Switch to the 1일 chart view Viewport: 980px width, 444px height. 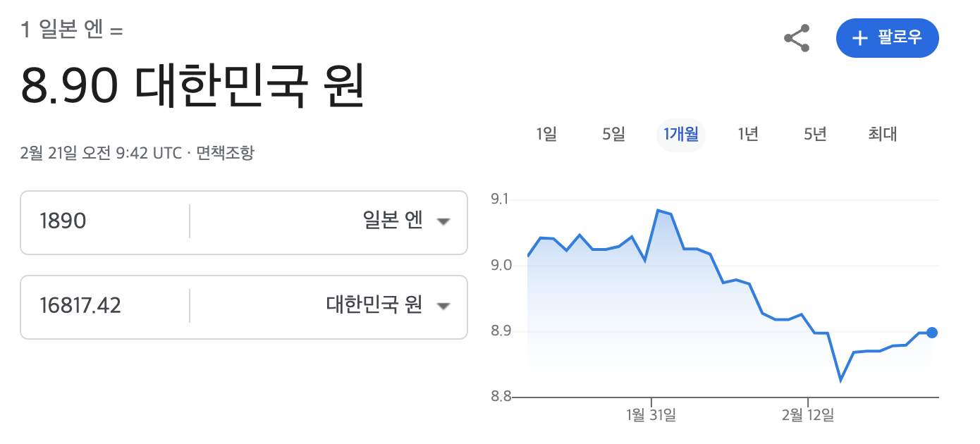(x=546, y=135)
